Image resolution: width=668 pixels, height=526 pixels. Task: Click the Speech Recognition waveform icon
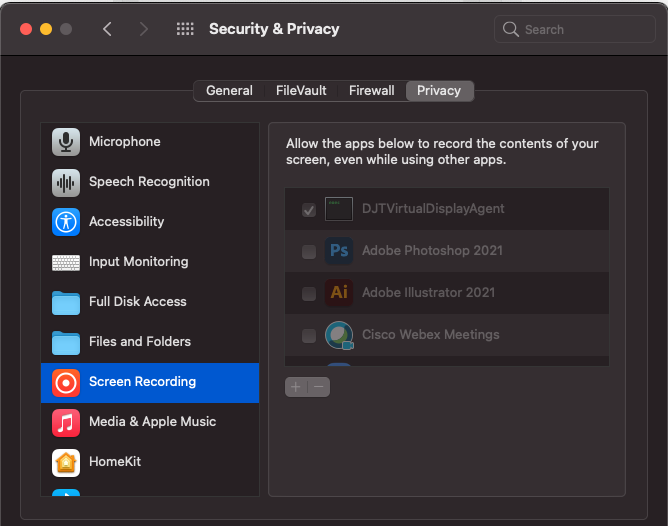click(66, 183)
